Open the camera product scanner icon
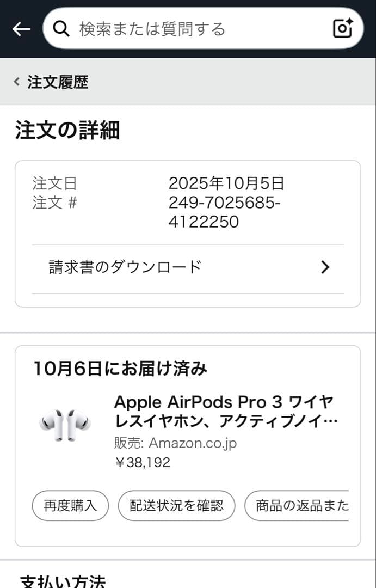The image size is (376, 588). coord(342,29)
